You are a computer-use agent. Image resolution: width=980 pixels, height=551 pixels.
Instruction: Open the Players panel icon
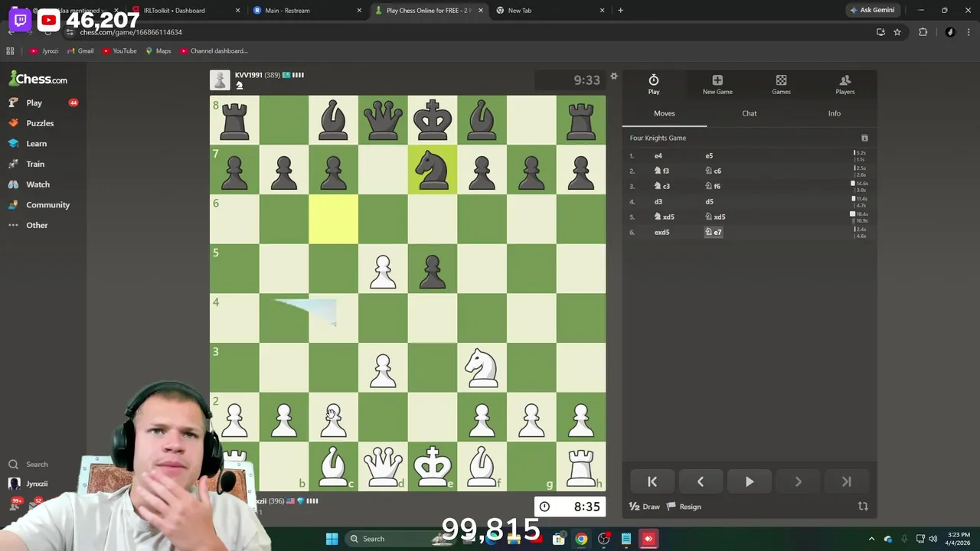(x=845, y=84)
